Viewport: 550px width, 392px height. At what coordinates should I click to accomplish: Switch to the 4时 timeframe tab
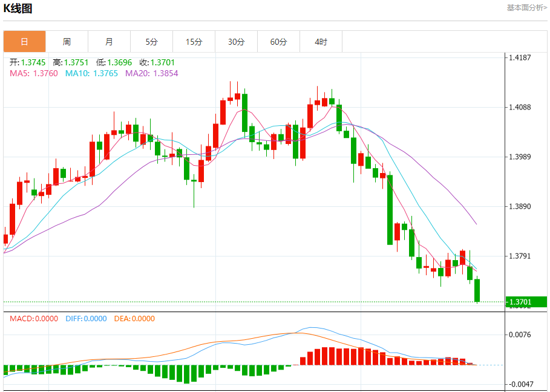[321, 42]
